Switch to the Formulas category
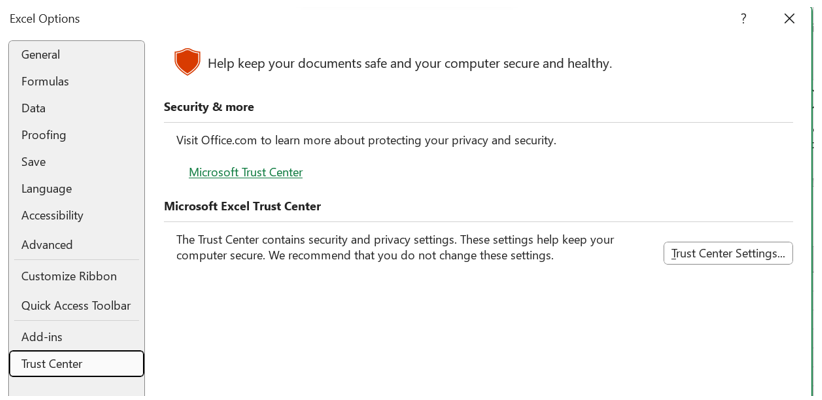822x400 pixels. pyautogui.click(x=45, y=81)
